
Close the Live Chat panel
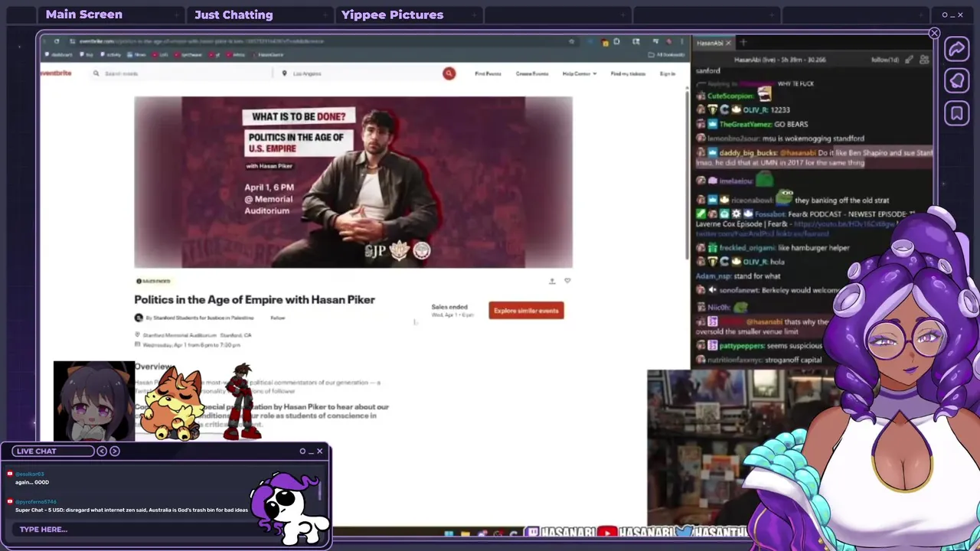[x=320, y=451]
